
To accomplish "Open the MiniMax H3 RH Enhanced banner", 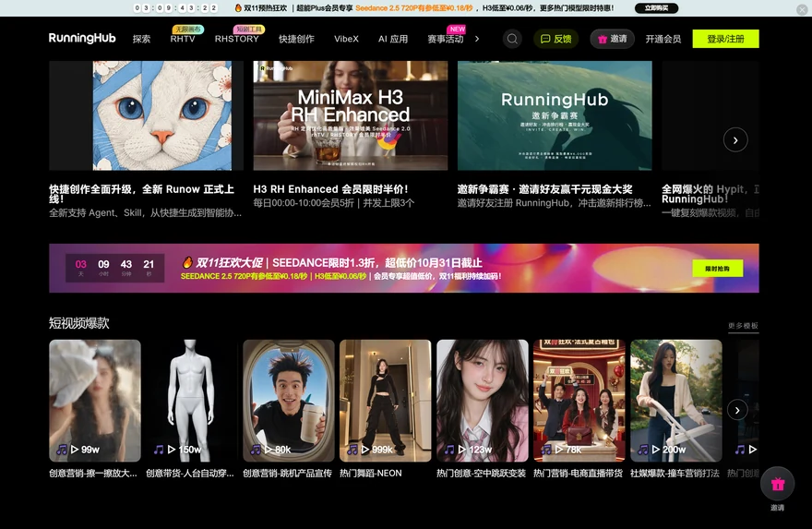I will [351, 115].
